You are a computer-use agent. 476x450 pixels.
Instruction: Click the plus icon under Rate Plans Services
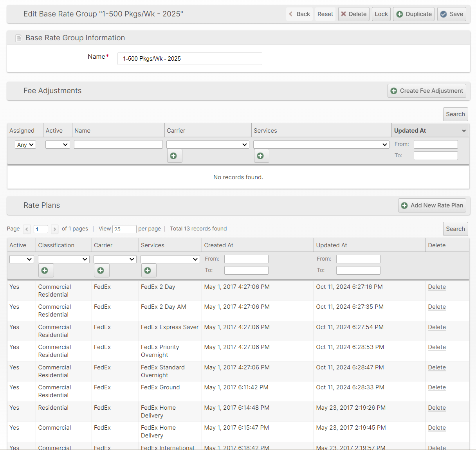(148, 270)
